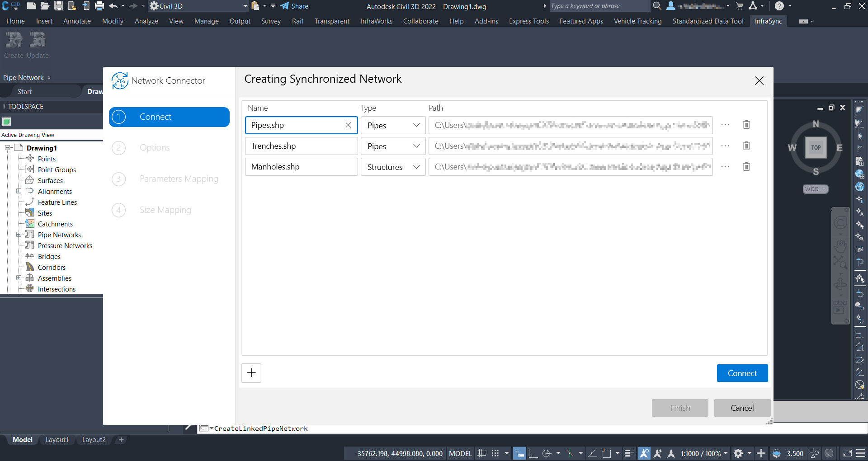868x461 pixels.
Task: Click the TOP face of the ViewCube
Action: point(816,148)
